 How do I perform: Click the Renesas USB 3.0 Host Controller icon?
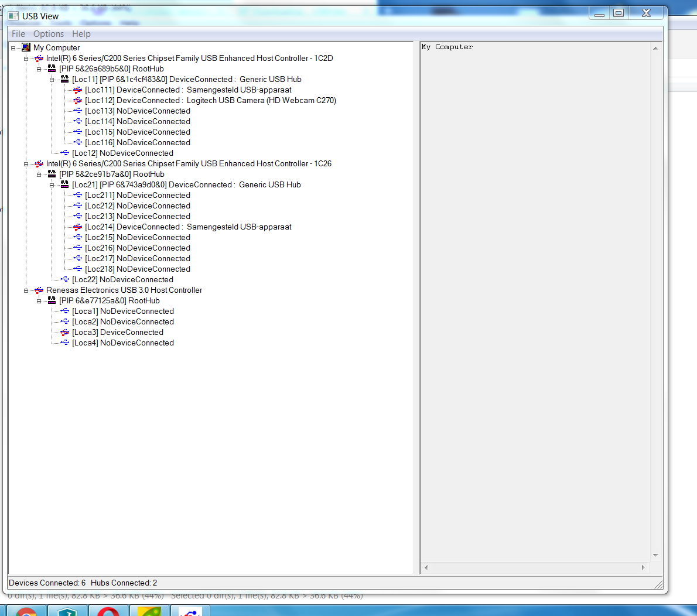pos(39,290)
